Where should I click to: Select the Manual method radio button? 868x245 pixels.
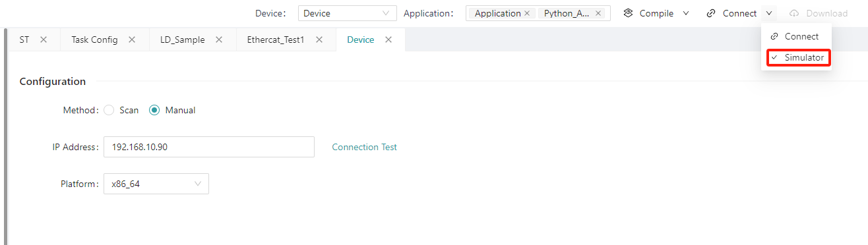(x=154, y=110)
